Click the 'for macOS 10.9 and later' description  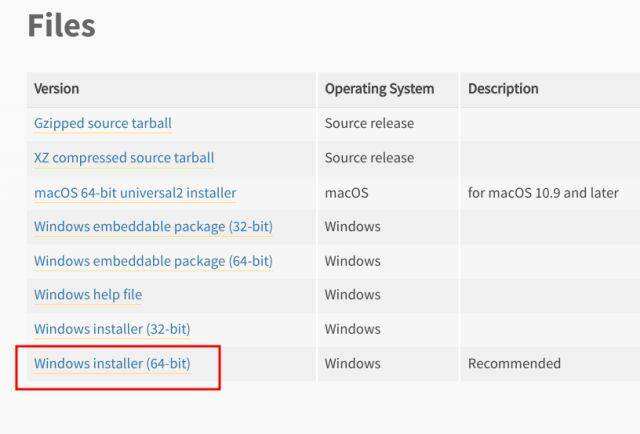[543, 193]
